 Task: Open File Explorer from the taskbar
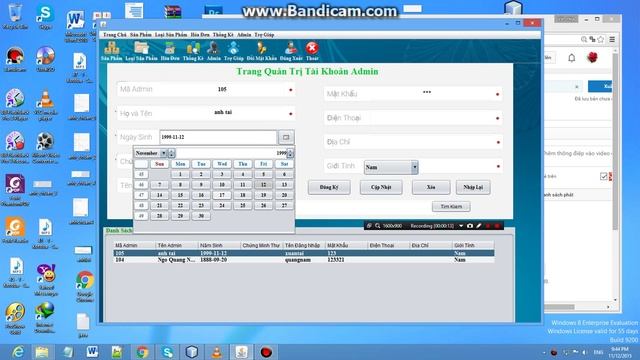(x=42, y=352)
